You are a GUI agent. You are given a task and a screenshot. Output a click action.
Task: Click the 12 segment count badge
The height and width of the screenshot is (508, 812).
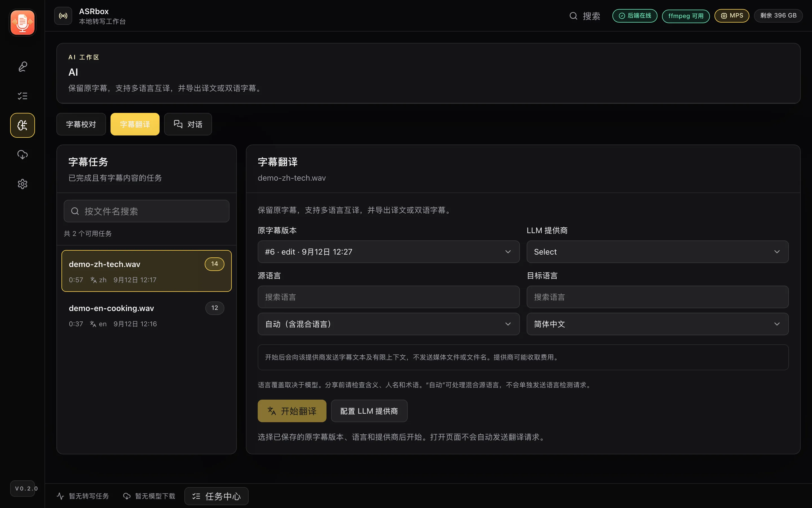click(214, 308)
